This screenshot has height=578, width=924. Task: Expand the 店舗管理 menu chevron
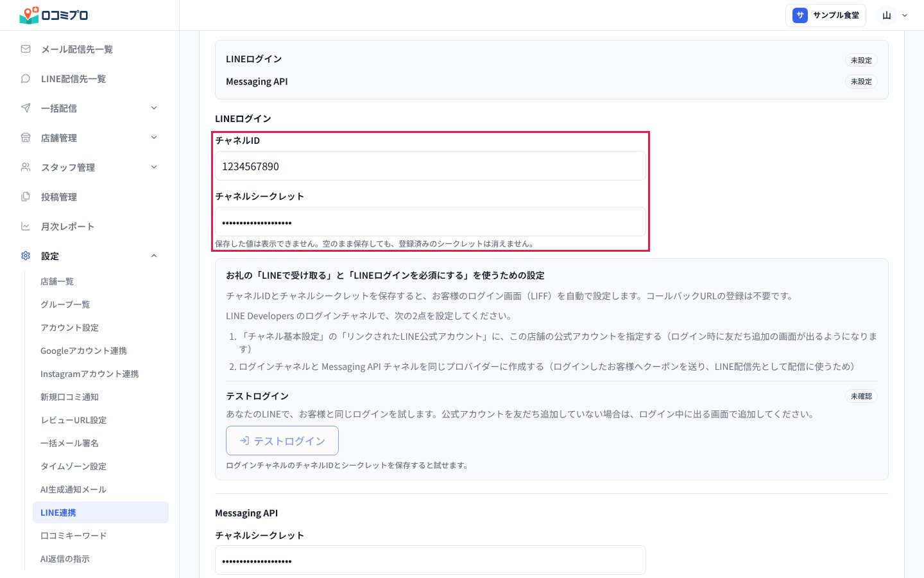click(154, 137)
